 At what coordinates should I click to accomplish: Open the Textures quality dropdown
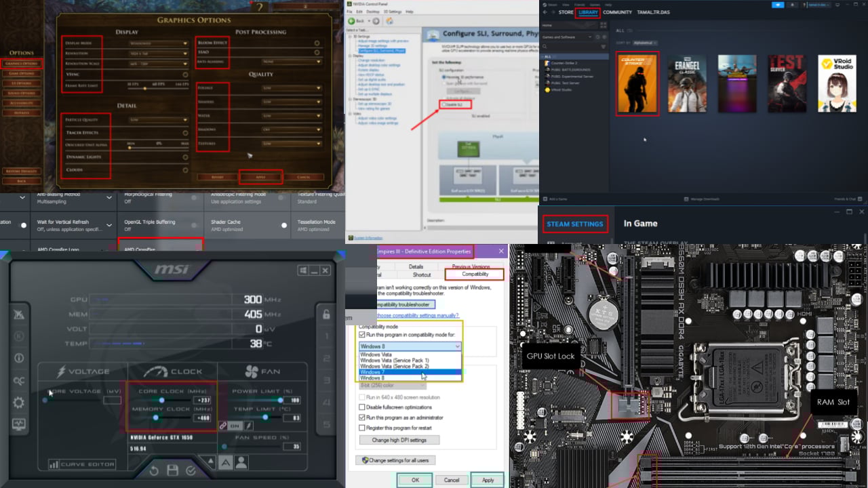click(x=291, y=144)
